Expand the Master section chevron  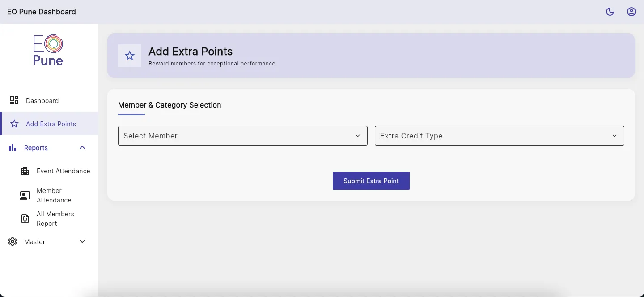pyautogui.click(x=82, y=241)
